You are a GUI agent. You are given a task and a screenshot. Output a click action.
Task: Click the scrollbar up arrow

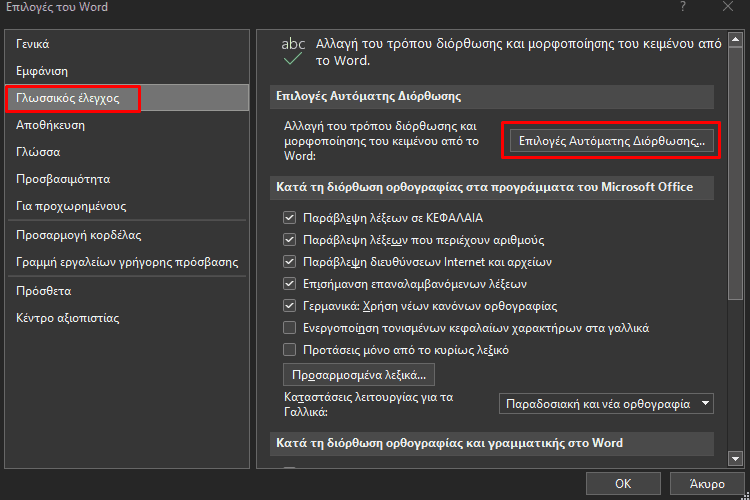click(x=735, y=39)
